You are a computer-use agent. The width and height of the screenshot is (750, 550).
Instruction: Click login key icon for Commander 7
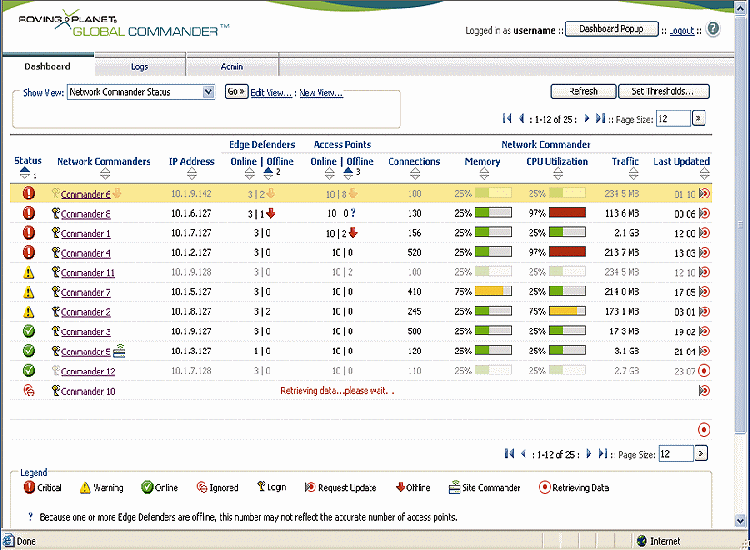point(56,292)
